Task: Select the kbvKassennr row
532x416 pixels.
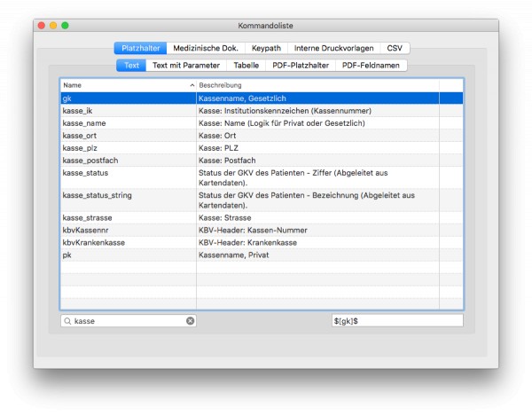Action: [x=262, y=230]
